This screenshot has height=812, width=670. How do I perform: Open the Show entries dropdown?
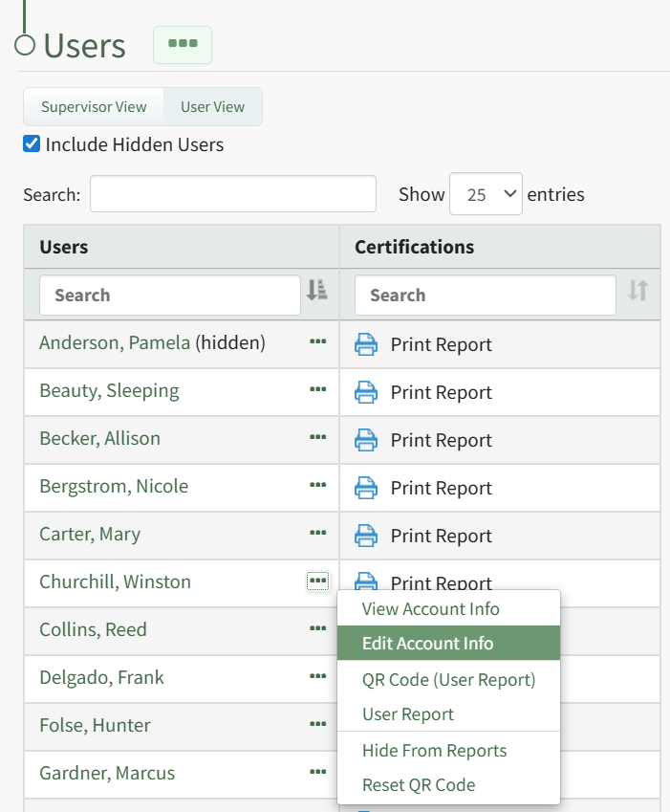click(486, 194)
